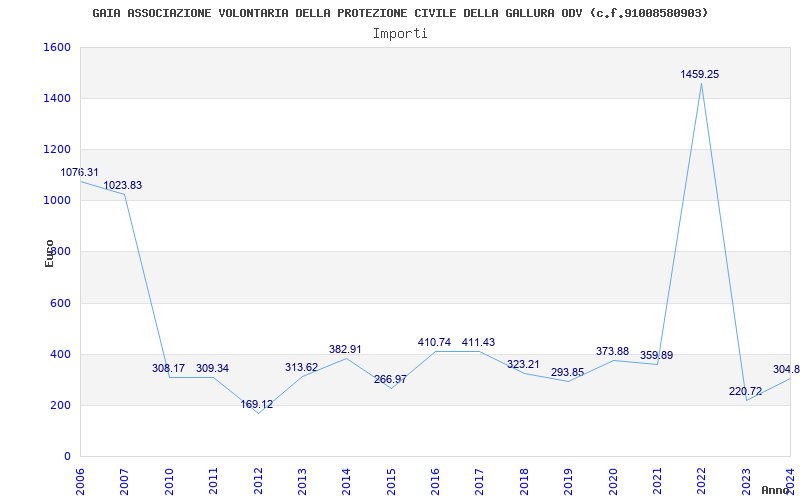Image resolution: width=800 pixels, height=500 pixels.
Task: Click the y-axis tick 600
Action: [60, 303]
